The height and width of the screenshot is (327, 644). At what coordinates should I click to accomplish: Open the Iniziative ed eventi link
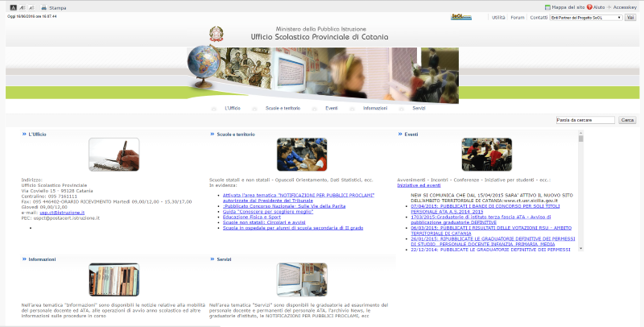click(x=419, y=185)
